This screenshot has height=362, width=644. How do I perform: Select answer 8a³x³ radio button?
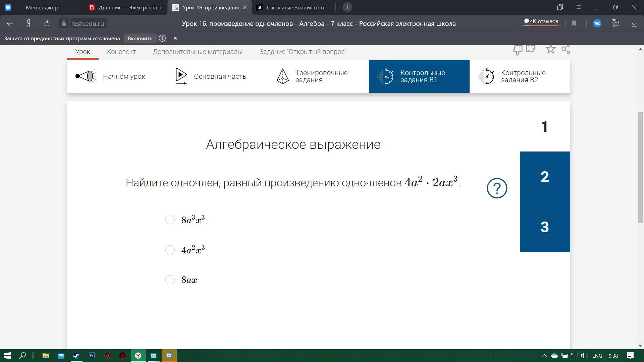[170, 220]
